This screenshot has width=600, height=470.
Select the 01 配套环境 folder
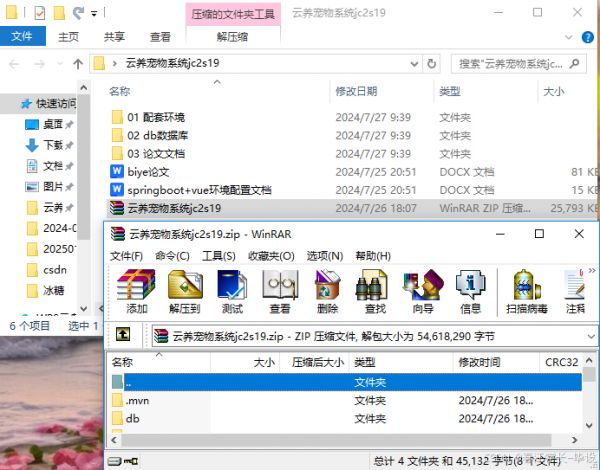point(156,117)
